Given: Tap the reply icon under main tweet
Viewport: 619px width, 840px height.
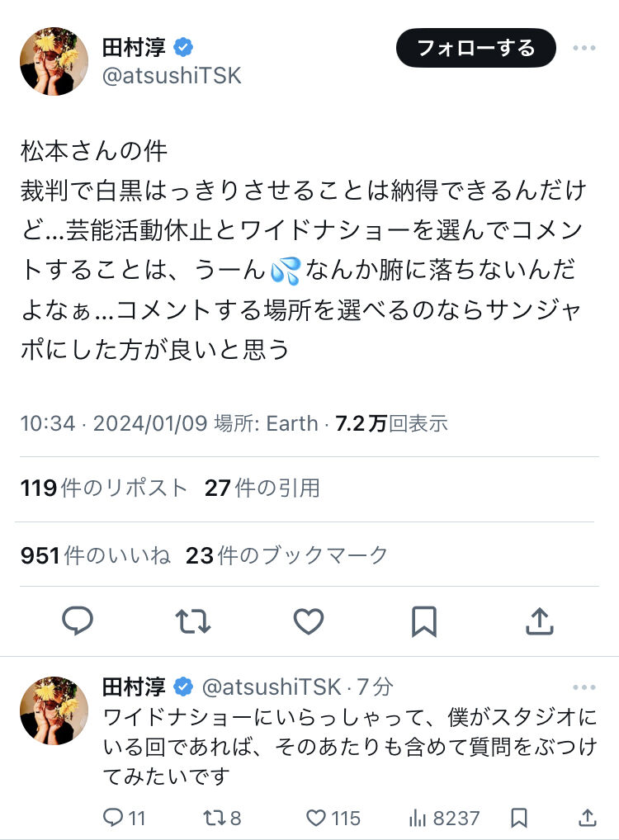Looking at the screenshot, I should tap(78, 621).
